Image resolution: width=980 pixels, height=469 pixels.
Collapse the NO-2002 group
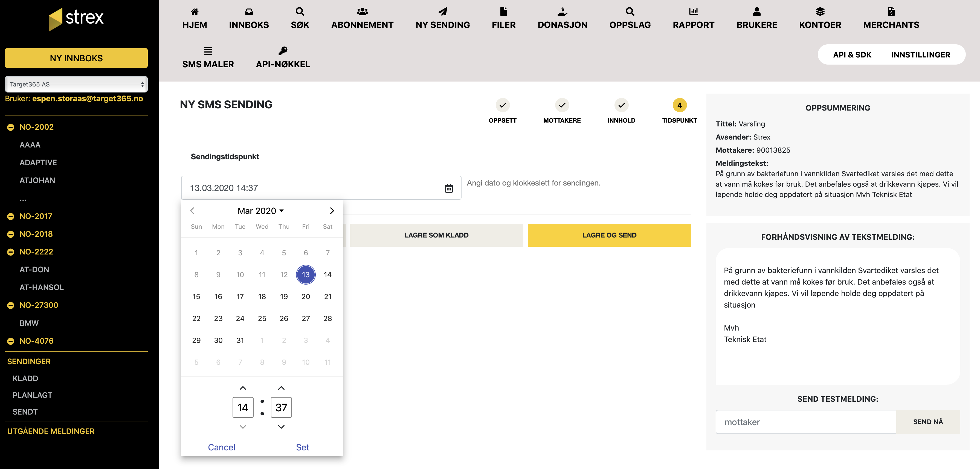11,128
